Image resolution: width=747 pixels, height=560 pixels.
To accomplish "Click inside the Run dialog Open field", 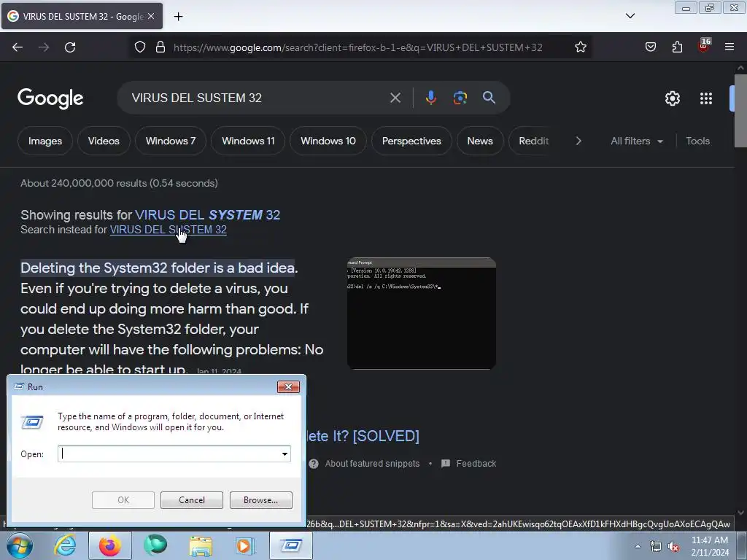I will tap(169, 454).
